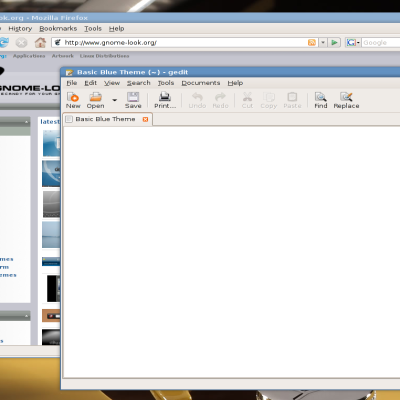400x400 pixels.
Task: Click the Firefox Stop icon
Action: point(21,43)
